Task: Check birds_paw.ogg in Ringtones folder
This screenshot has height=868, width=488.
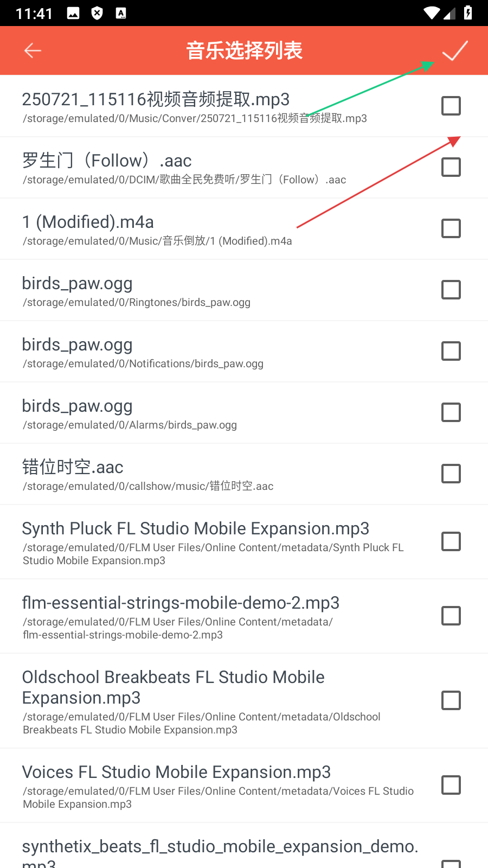Action: pos(451,290)
